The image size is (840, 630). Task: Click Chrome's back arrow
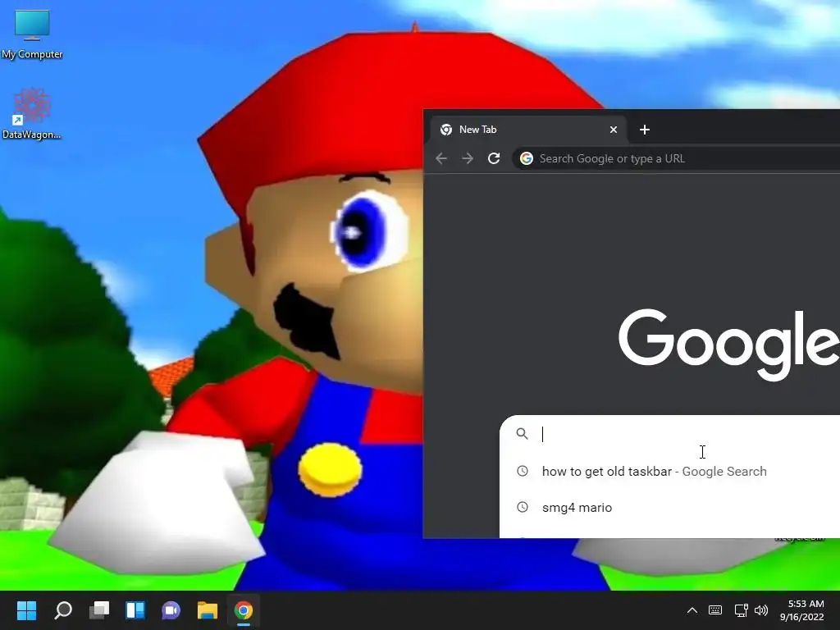(441, 158)
